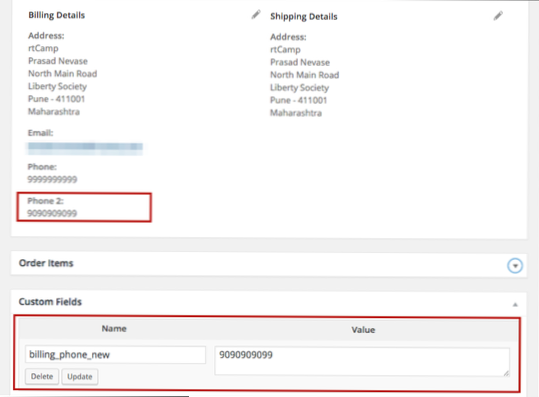This screenshot has width=539, height=397.
Task: Focus the custom field name input billing_phone_new
Action: tap(116, 355)
